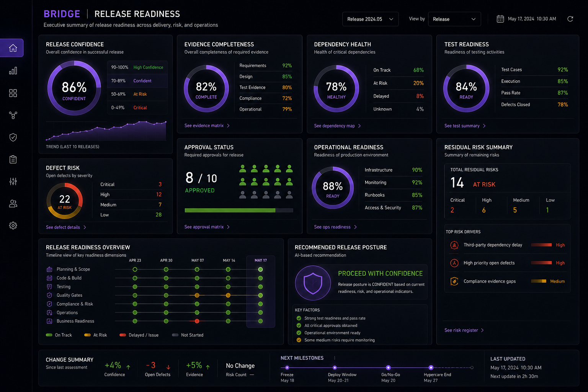
Task: Open the grid dashboard sidebar icon
Action: point(13,93)
